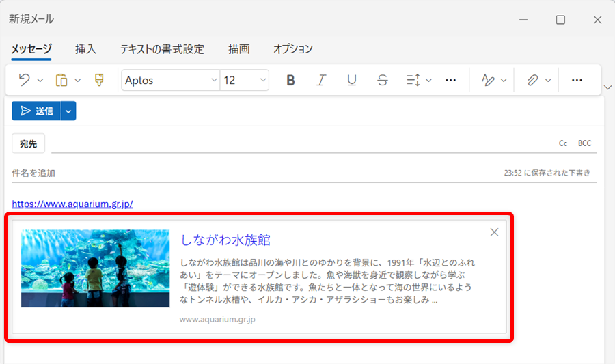The height and width of the screenshot is (364, 615).
Task: Click the aquarium preview thumbnail image
Action: [x=95, y=268]
